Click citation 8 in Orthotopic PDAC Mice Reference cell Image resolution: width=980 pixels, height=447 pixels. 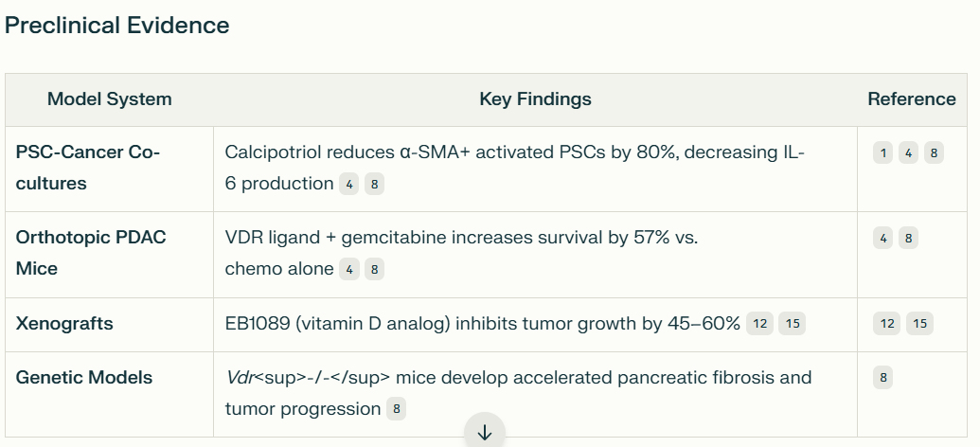[x=908, y=239]
